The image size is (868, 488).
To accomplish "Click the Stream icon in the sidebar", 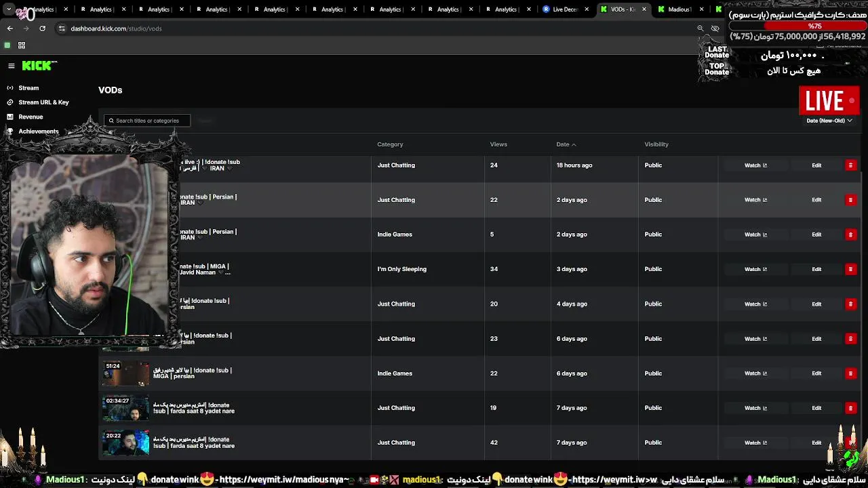I will [x=10, y=88].
